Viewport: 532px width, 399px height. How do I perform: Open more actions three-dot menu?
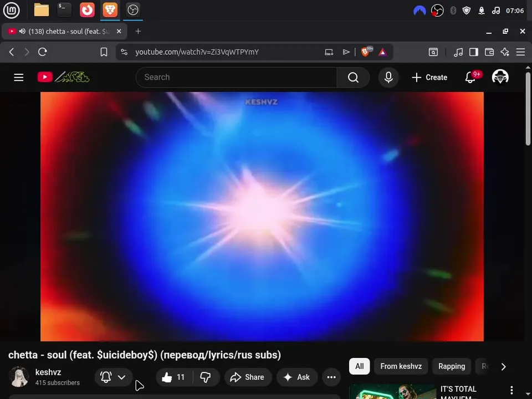tap(331, 377)
